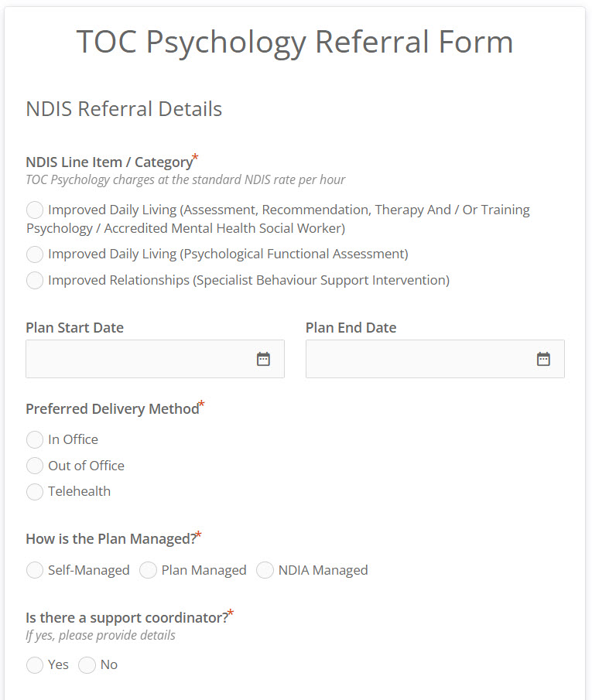Choose Out of Office delivery method

[x=35, y=466]
